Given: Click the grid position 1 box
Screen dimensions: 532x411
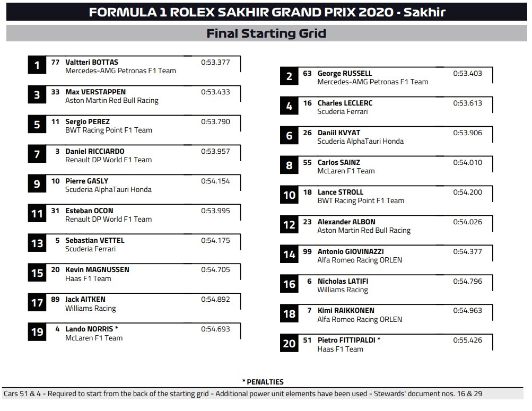Looking at the screenshot, I should (x=37, y=66).
